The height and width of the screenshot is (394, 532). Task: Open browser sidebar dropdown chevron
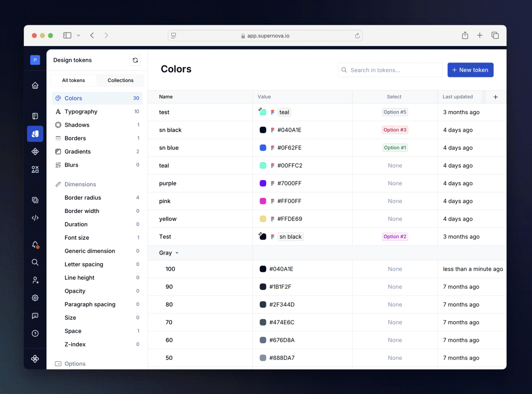coord(78,36)
